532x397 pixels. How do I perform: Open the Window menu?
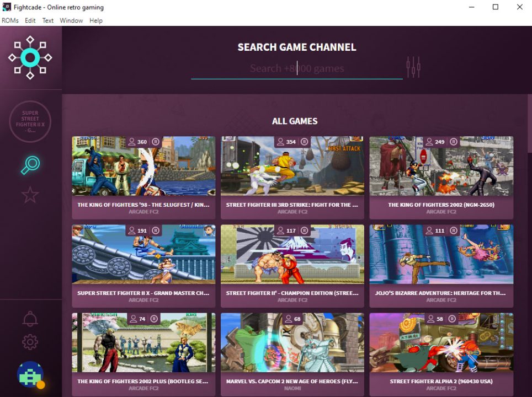(71, 20)
